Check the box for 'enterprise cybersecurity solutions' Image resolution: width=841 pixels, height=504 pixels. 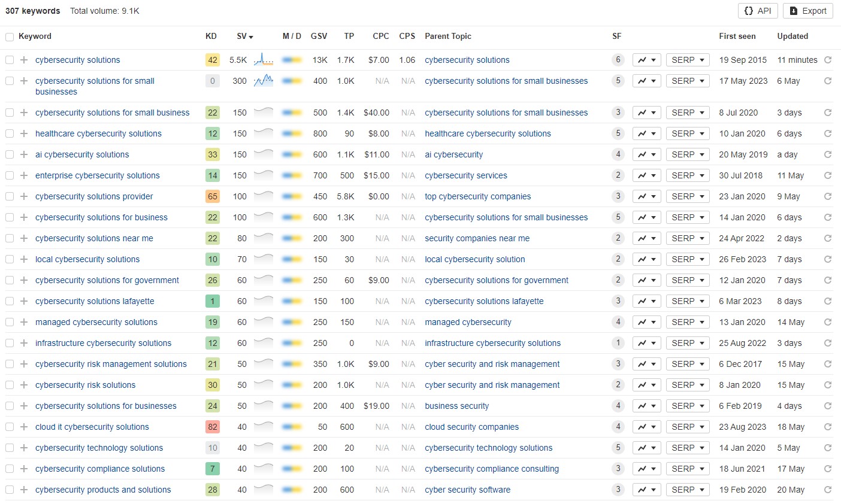10,175
